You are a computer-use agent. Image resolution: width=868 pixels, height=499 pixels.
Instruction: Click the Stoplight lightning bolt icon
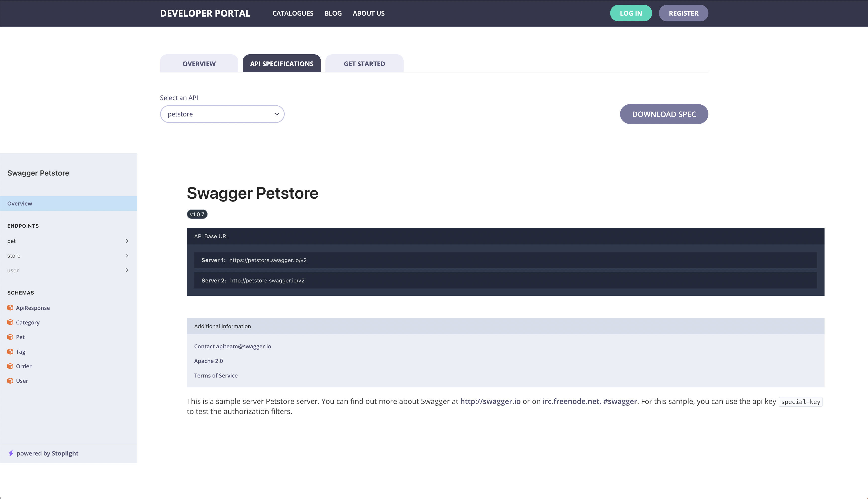tap(11, 453)
